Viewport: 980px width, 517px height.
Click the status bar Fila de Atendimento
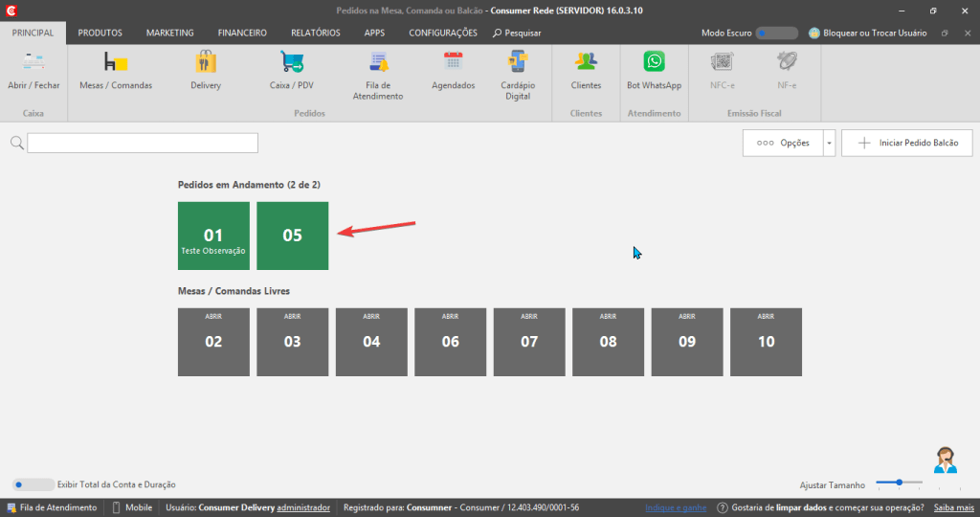(52, 507)
